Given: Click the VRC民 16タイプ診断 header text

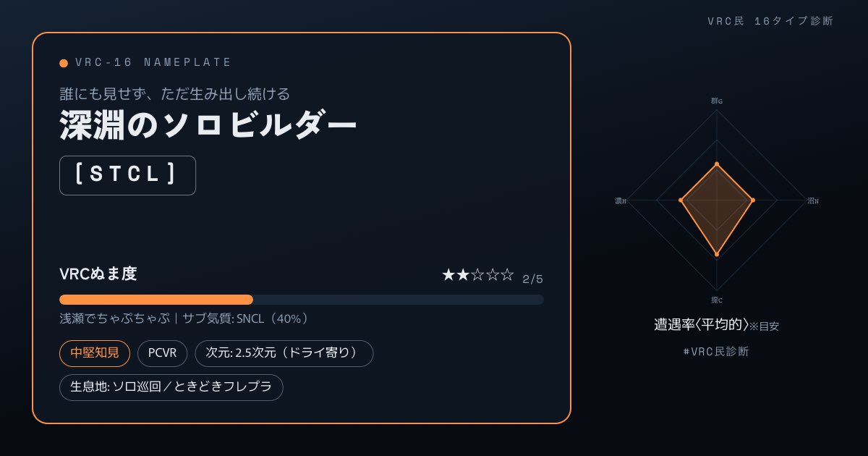Looking at the screenshot, I should (770, 21).
